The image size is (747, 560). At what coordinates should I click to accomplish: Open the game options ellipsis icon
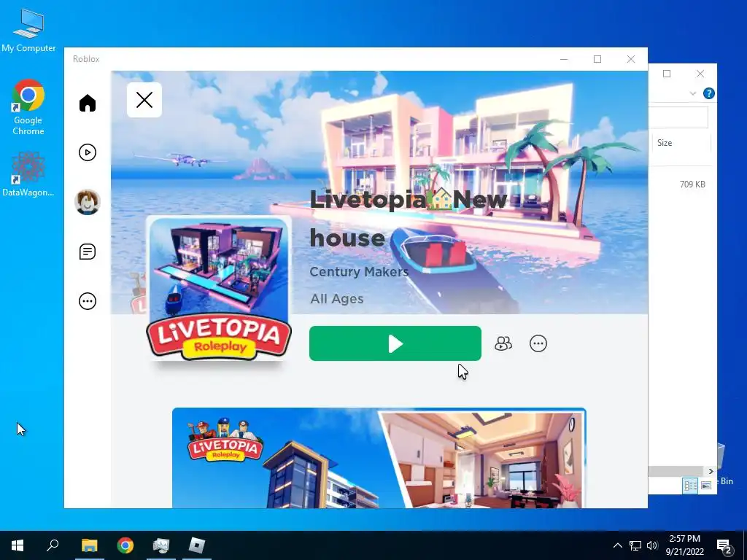(538, 343)
